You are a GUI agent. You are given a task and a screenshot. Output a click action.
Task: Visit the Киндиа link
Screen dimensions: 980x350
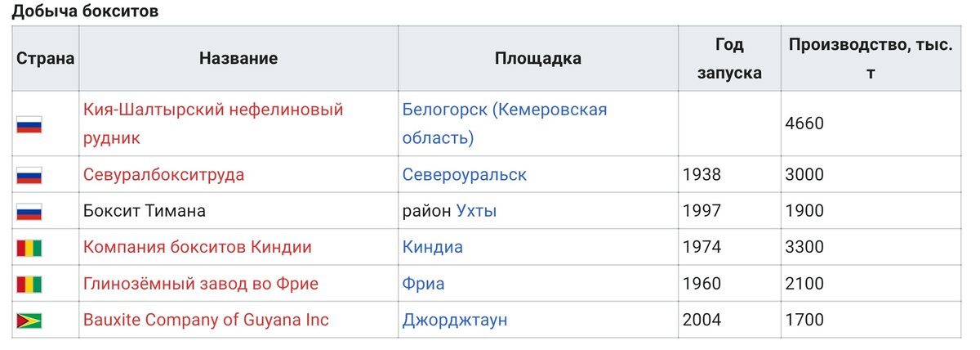[x=433, y=247]
